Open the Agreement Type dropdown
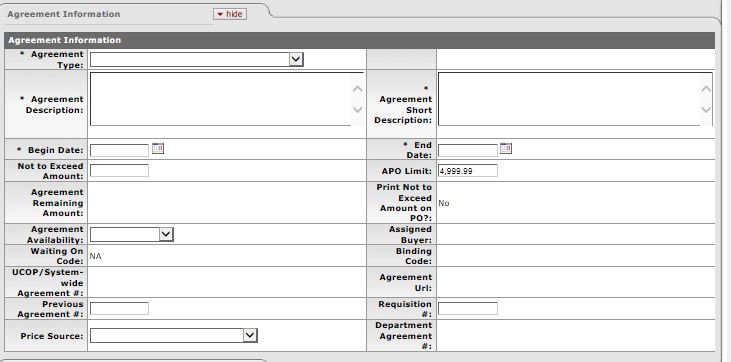 196,59
